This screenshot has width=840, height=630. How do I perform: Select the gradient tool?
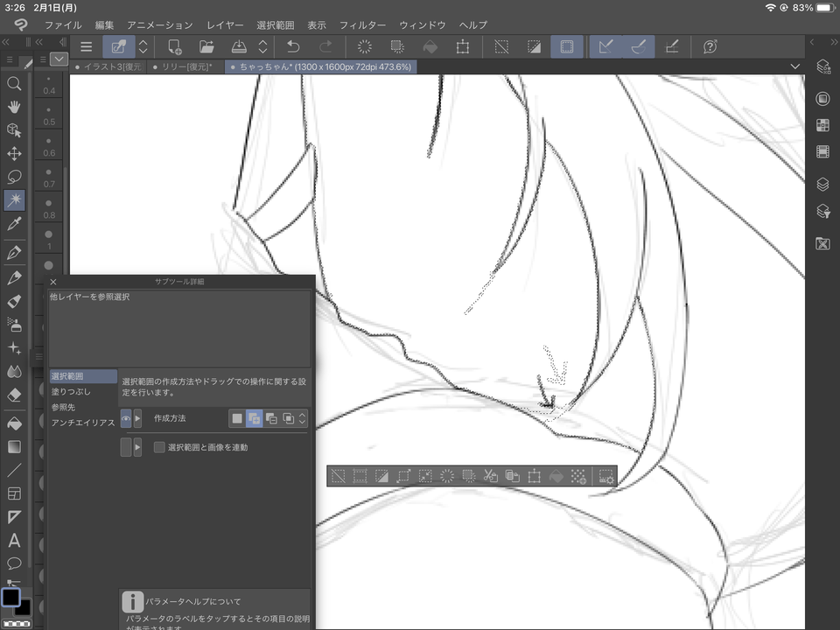coord(15,447)
